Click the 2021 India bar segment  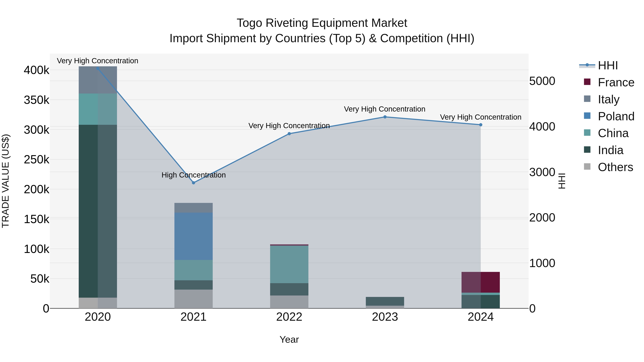pos(194,285)
